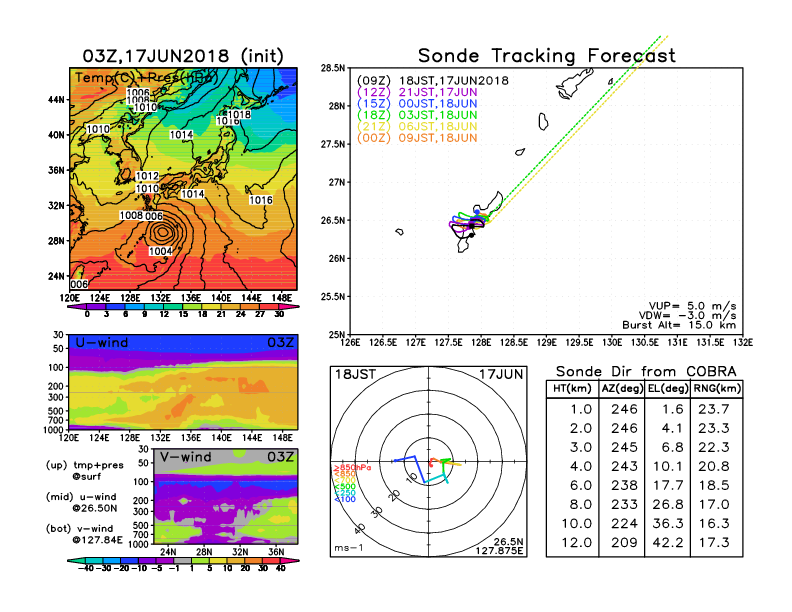Select the (00Z) 09JST,18JUN legend entry

click(417, 138)
